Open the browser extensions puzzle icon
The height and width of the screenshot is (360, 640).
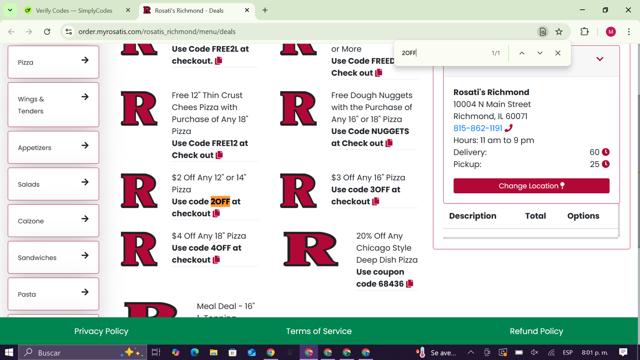[584, 31]
